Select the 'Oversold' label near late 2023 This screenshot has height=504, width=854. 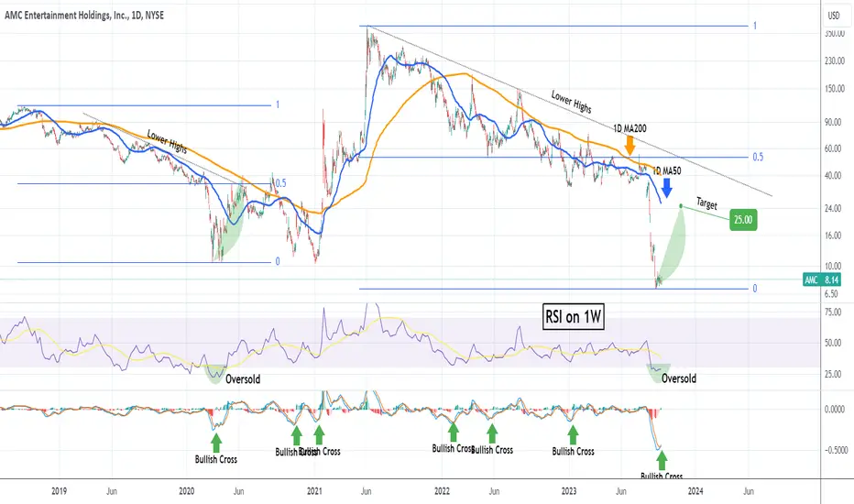click(x=679, y=378)
